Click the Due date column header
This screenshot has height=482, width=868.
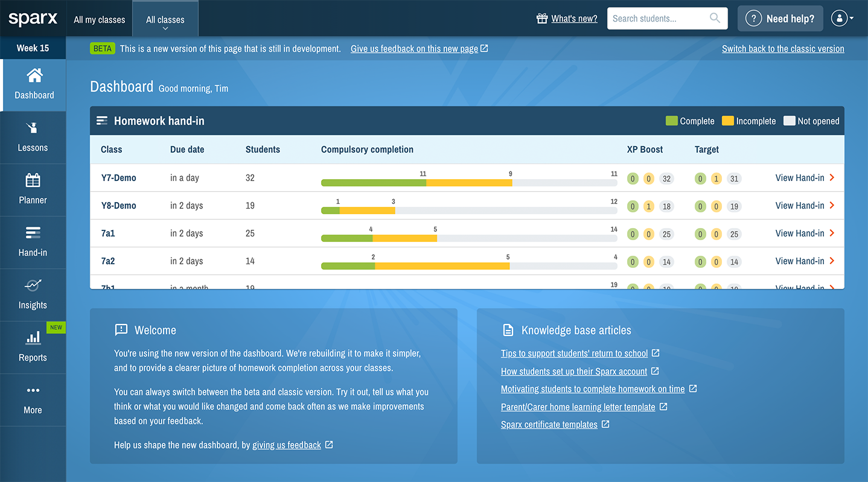[x=187, y=150]
